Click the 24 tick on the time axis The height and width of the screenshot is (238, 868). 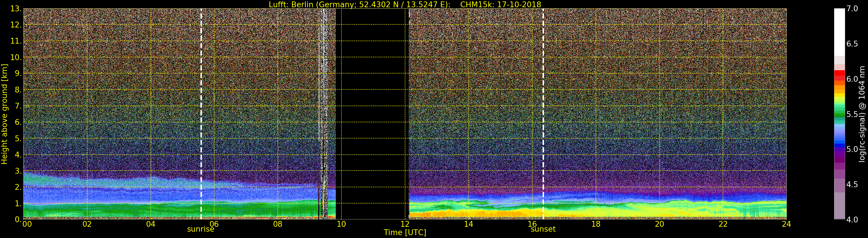(x=786, y=224)
